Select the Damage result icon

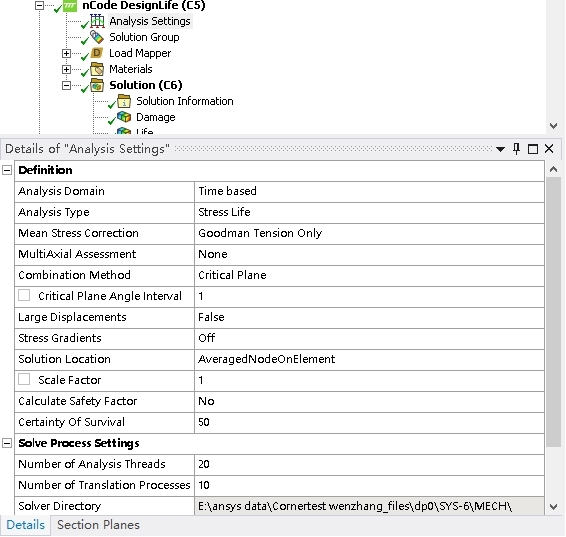(124, 117)
